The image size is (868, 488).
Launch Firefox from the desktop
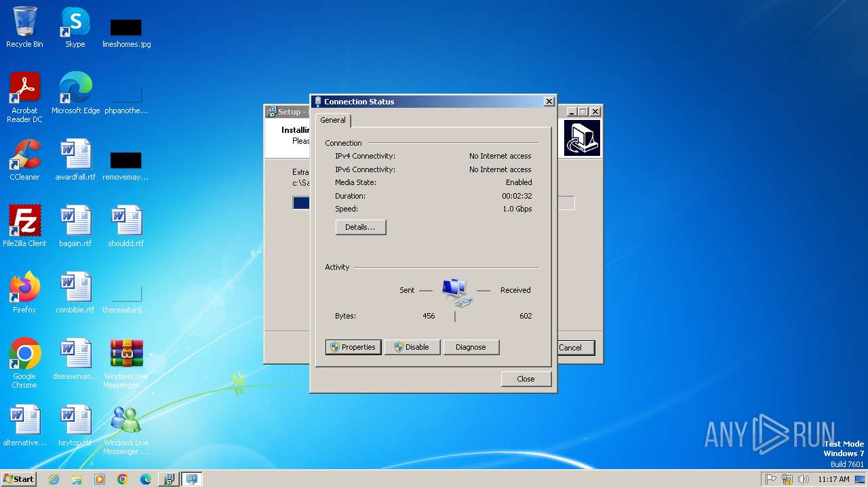24,293
